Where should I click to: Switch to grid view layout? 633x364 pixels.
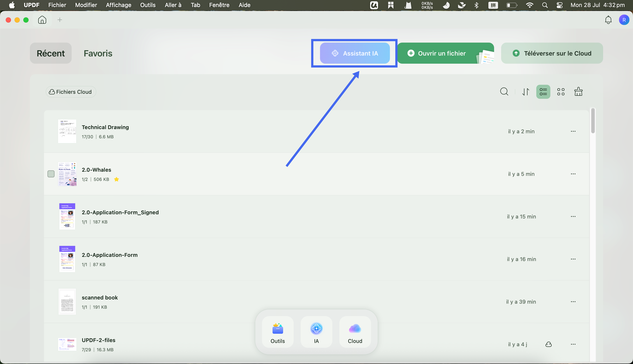point(561,92)
